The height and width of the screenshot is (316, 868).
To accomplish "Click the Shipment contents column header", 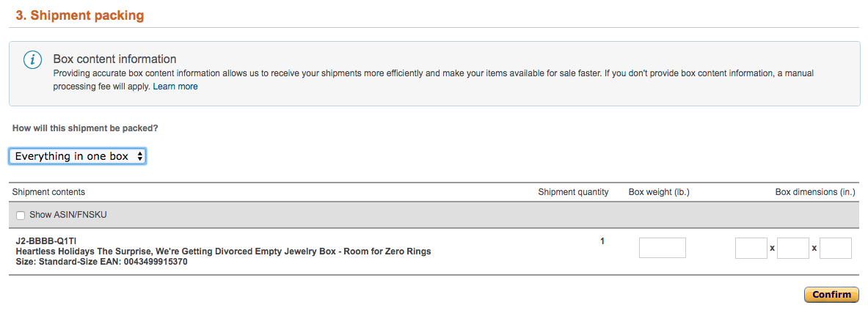I will coord(48,192).
